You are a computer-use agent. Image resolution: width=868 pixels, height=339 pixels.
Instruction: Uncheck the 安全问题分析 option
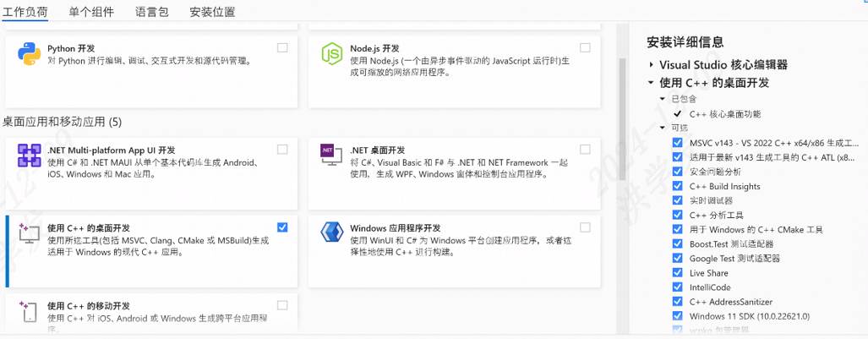(678, 172)
